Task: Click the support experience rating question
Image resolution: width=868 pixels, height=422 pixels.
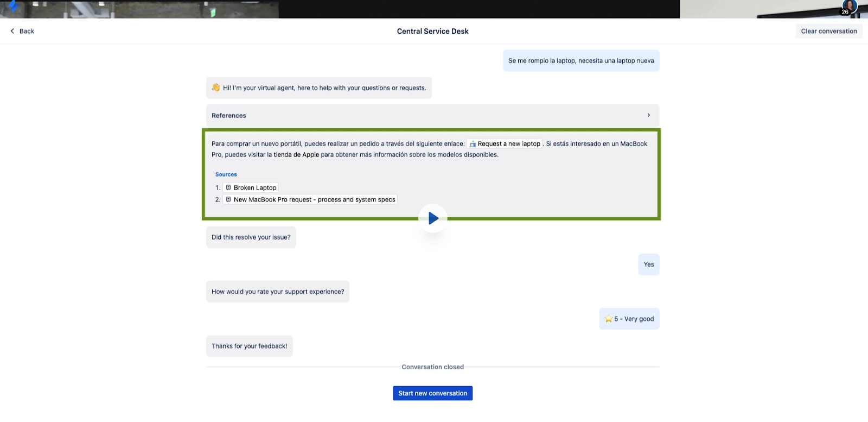Action: point(277,292)
